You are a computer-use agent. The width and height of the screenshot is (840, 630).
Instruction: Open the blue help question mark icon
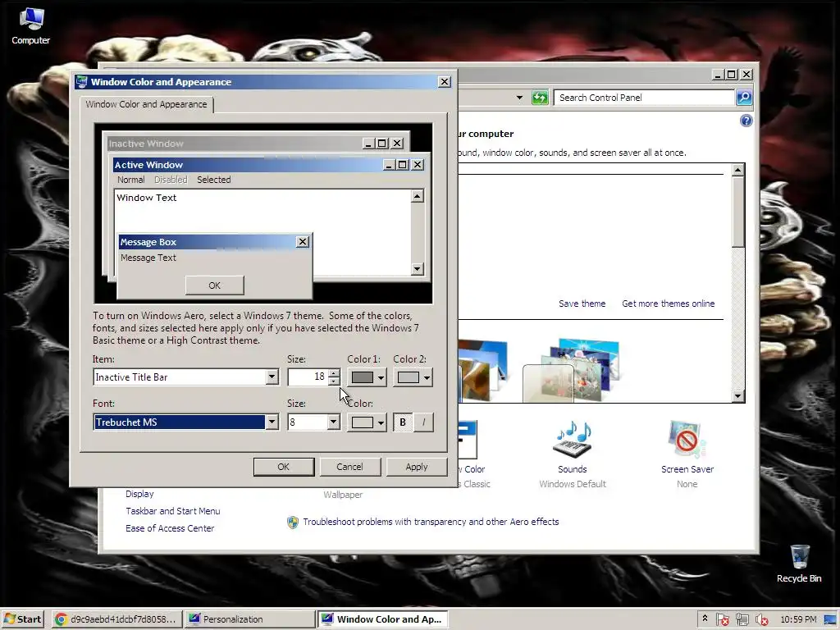(x=746, y=121)
